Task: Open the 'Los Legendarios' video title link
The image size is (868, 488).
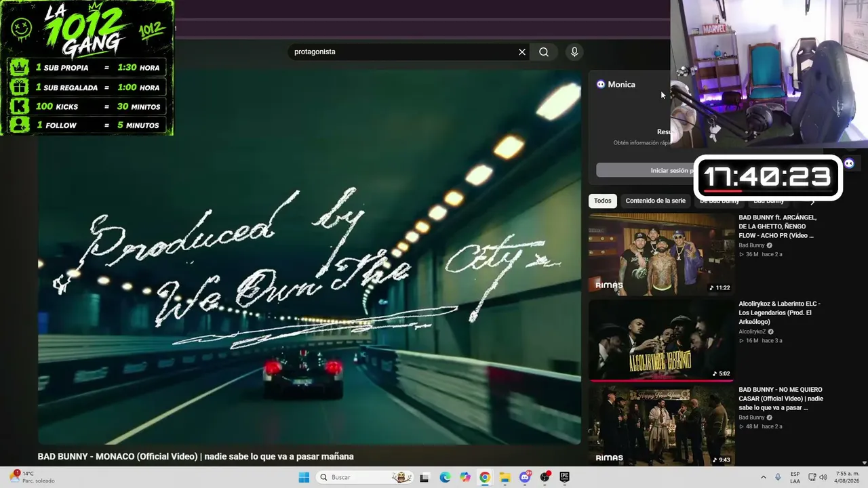Action: (x=779, y=312)
